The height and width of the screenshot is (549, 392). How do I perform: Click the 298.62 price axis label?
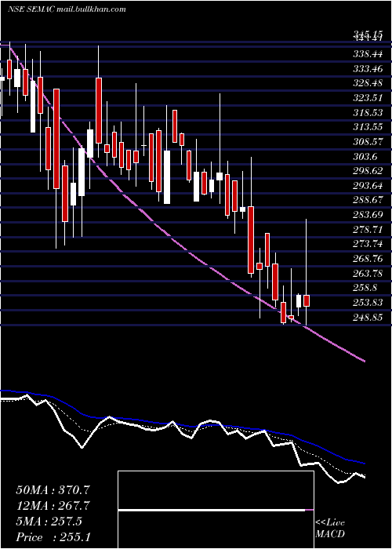[x=368, y=171]
